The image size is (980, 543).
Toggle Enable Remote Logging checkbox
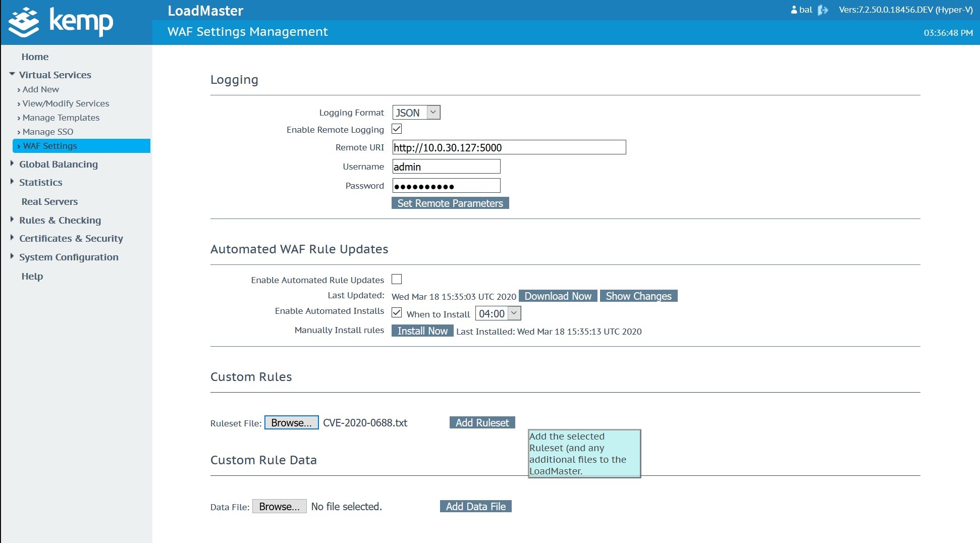pos(397,129)
